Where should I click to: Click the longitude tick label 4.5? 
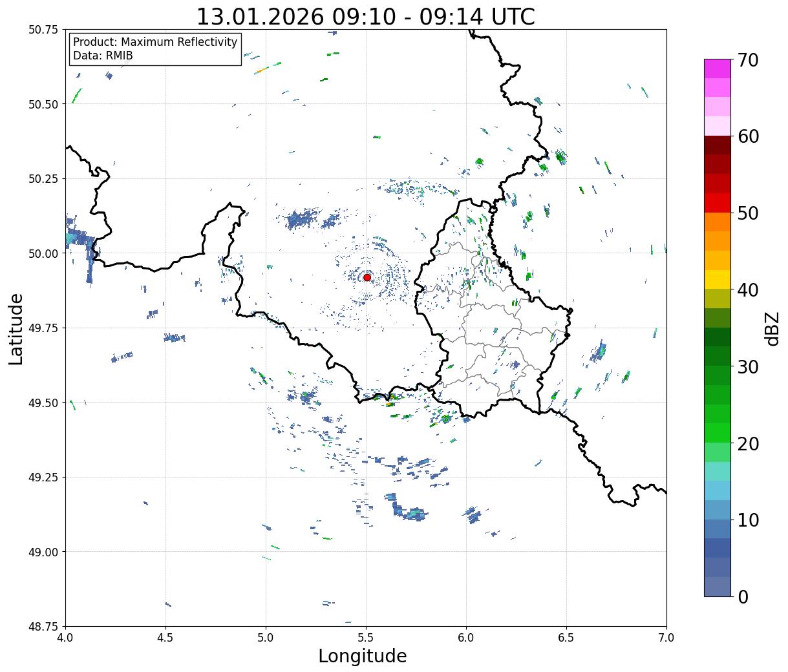pyautogui.click(x=165, y=638)
